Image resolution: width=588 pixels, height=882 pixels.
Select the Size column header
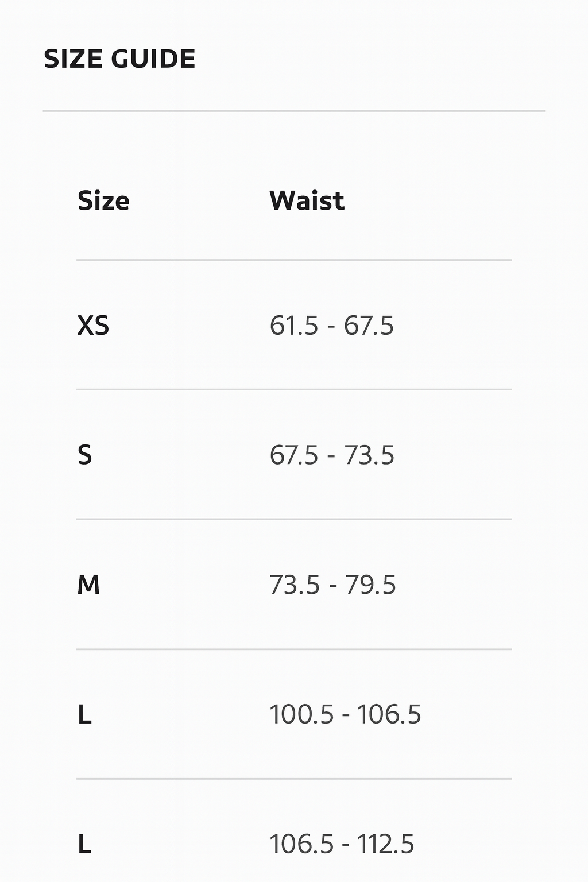click(103, 201)
